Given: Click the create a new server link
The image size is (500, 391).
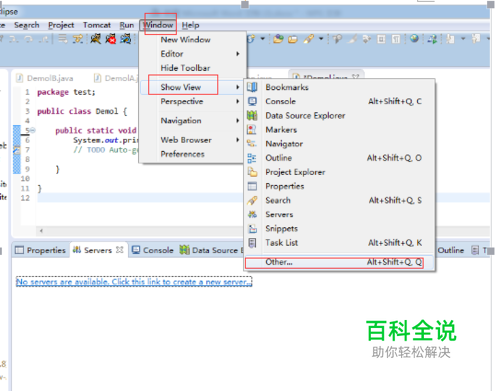Looking at the screenshot, I should (134, 282).
